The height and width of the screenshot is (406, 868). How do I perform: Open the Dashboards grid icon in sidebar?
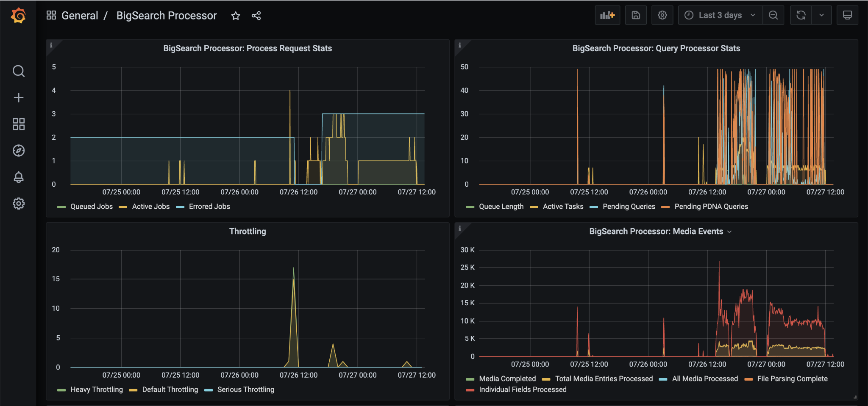tap(18, 124)
